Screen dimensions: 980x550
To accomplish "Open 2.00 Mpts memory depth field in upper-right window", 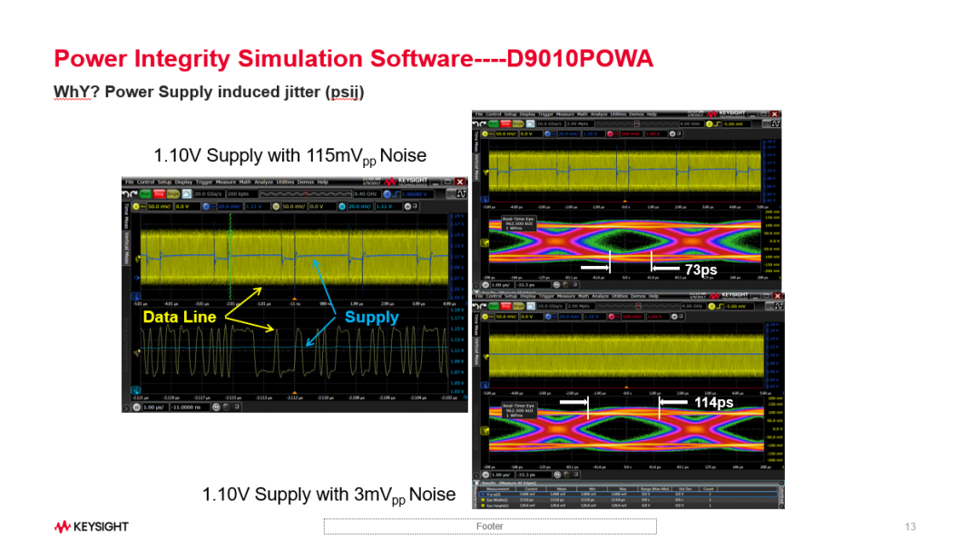I will tap(580, 123).
